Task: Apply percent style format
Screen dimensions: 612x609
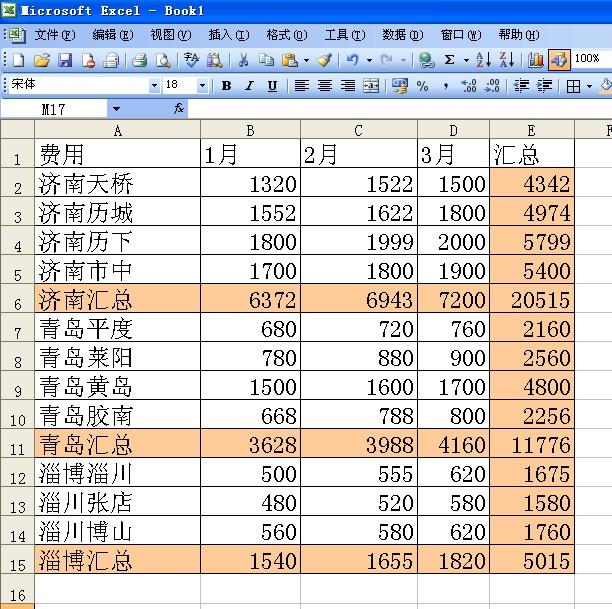Action: 423,85
